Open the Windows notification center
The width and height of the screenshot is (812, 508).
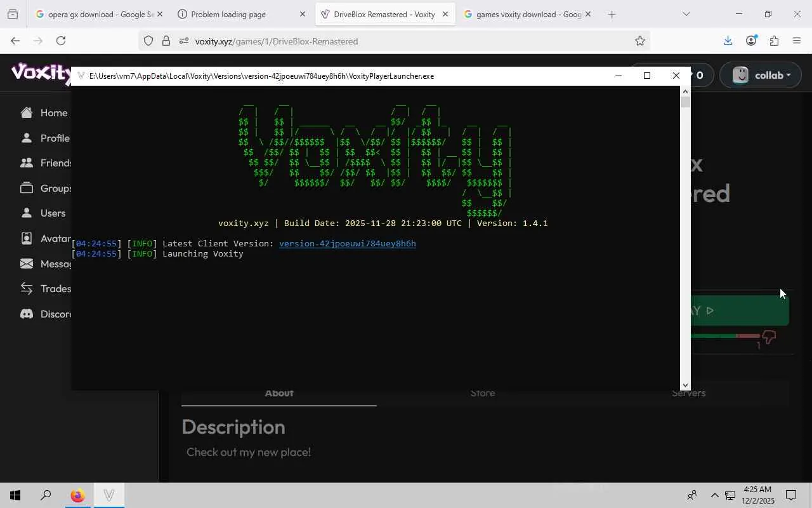coord(791,495)
